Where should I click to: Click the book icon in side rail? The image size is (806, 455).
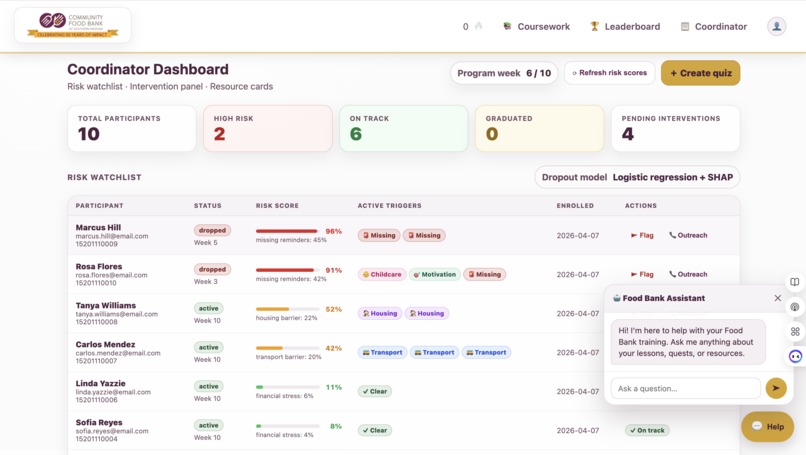[x=795, y=282]
